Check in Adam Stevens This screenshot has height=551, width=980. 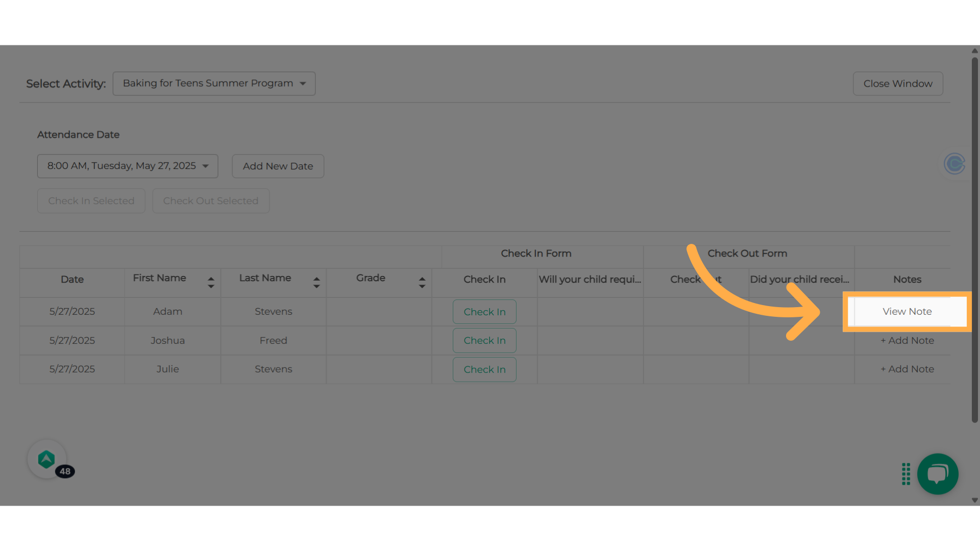pyautogui.click(x=484, y=312)
